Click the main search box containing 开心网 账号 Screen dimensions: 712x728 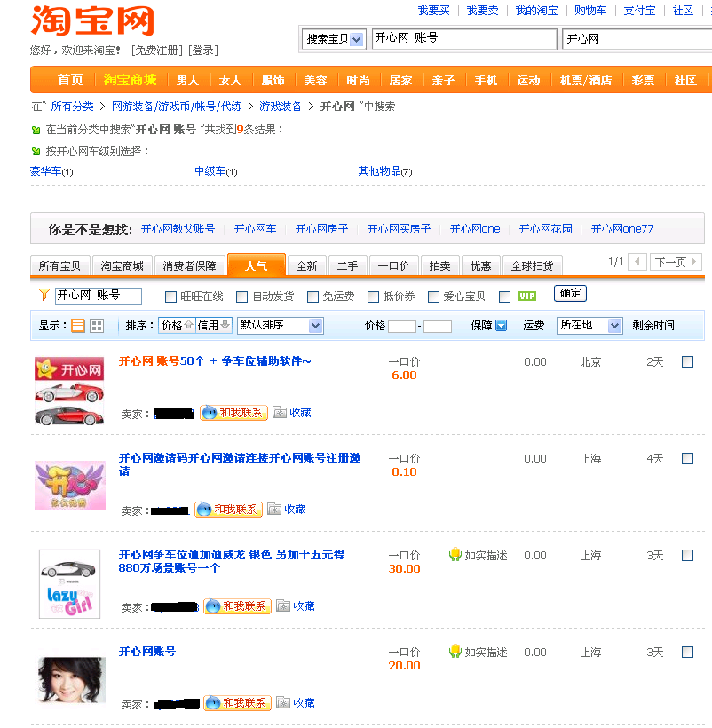click(x=464, y=39)
